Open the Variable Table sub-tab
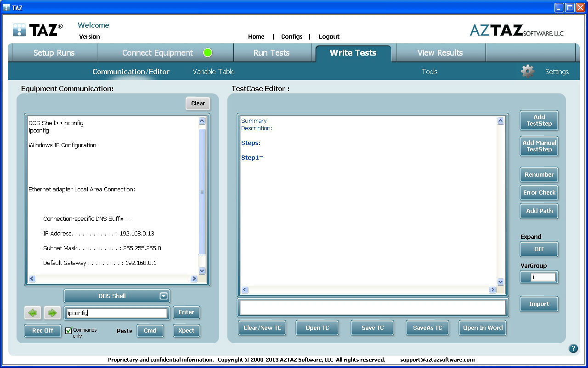 213,71
